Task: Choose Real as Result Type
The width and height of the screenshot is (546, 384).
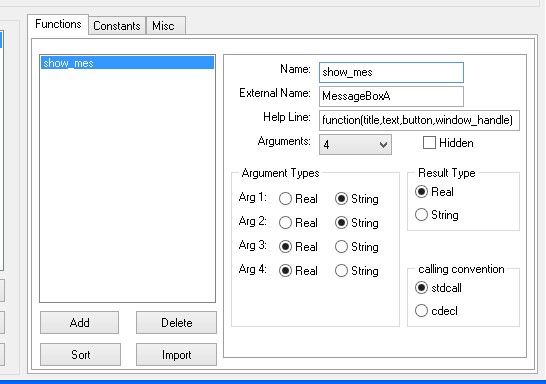Action: pos(434,192)
